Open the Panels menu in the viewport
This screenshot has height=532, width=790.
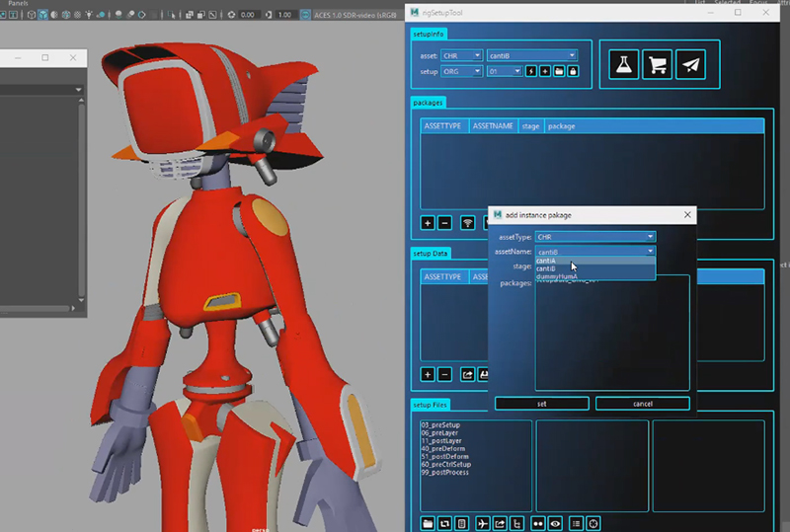(x=18, y=3)
